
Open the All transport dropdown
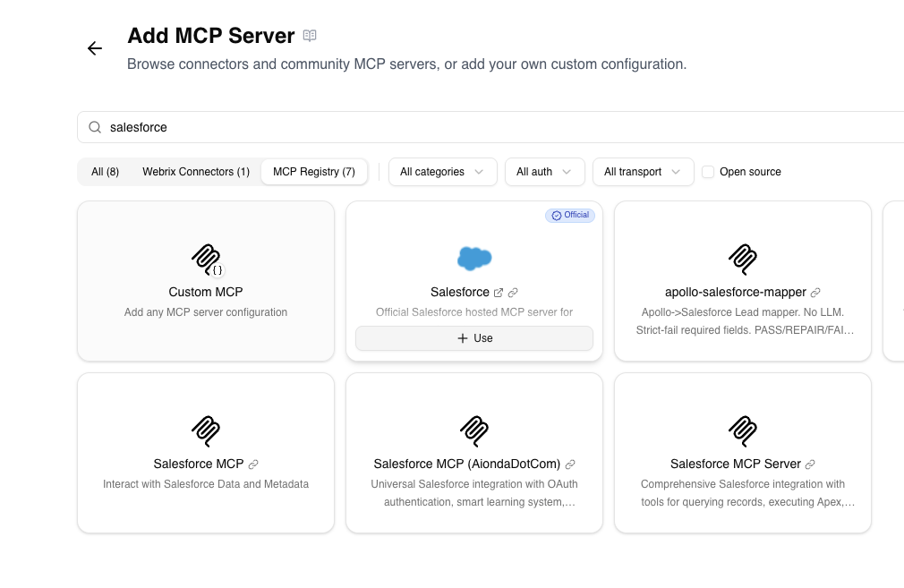[x=644, y=172]
